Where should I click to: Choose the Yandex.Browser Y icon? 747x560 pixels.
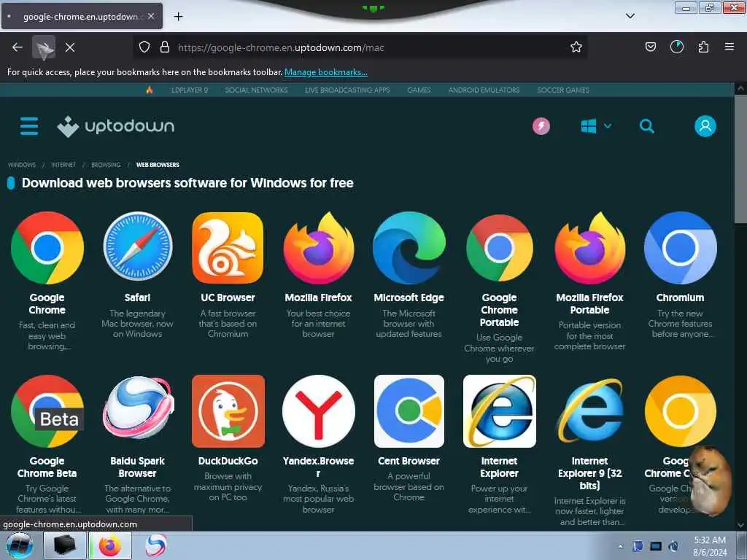(x=318, y=411)
